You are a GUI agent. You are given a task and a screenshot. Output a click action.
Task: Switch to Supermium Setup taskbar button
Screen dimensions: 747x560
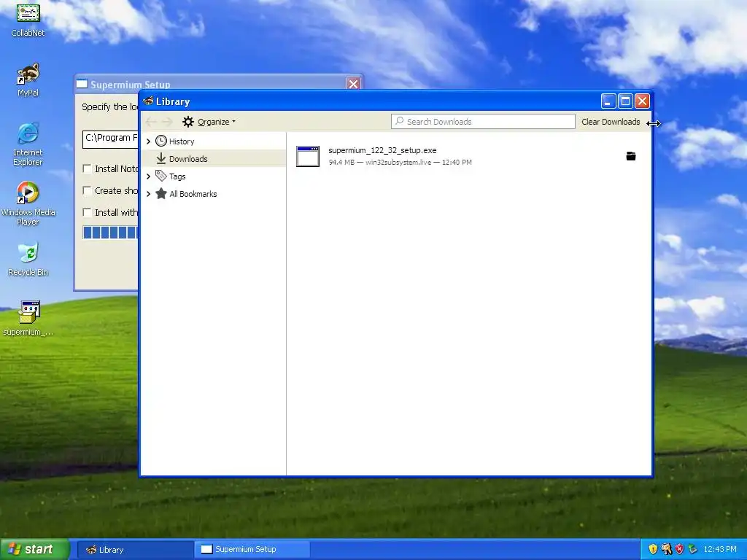click(x=252, y=549)
